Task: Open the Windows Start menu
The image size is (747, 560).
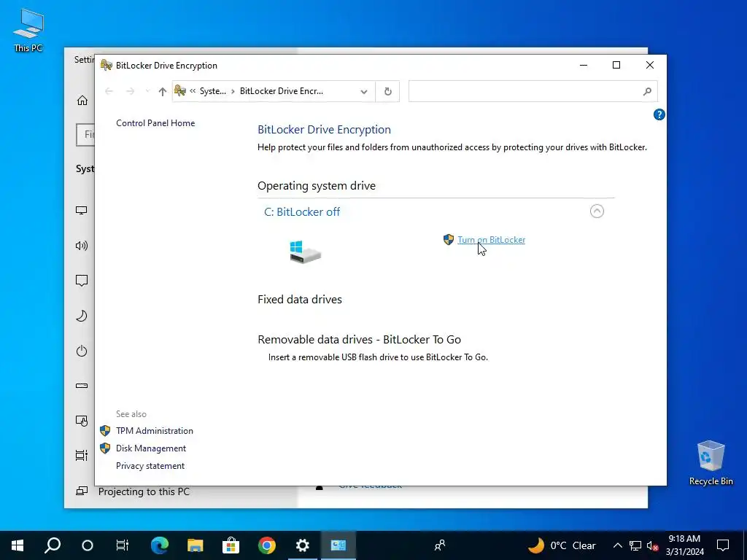Action: tap(18, 545)
